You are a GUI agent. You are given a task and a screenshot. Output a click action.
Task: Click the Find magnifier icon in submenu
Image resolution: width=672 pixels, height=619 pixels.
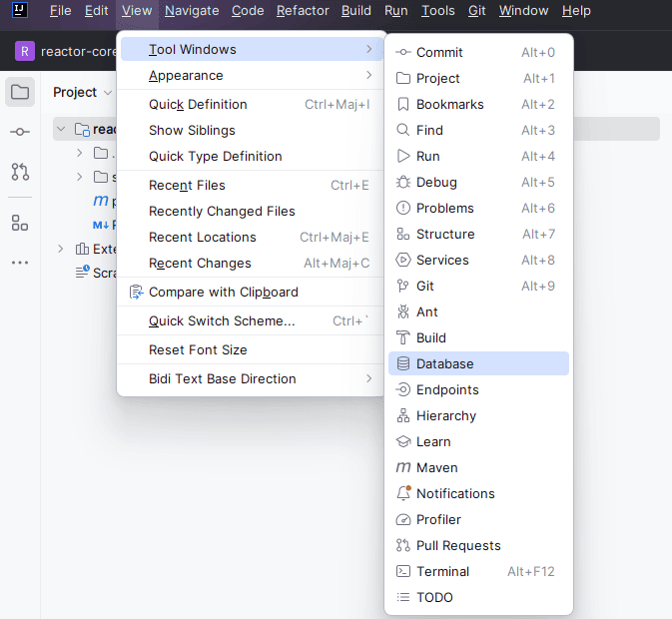tap(402, 130)
